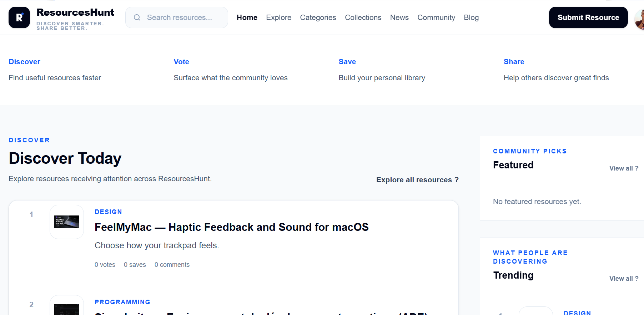Click the ResourcesHunt R logo icon

coord(19,17)
